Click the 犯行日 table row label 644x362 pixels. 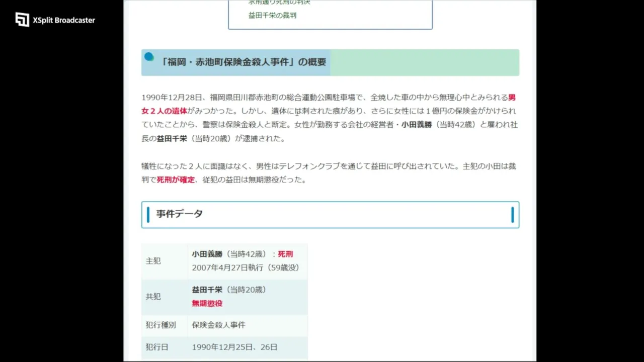click(157, 347)
